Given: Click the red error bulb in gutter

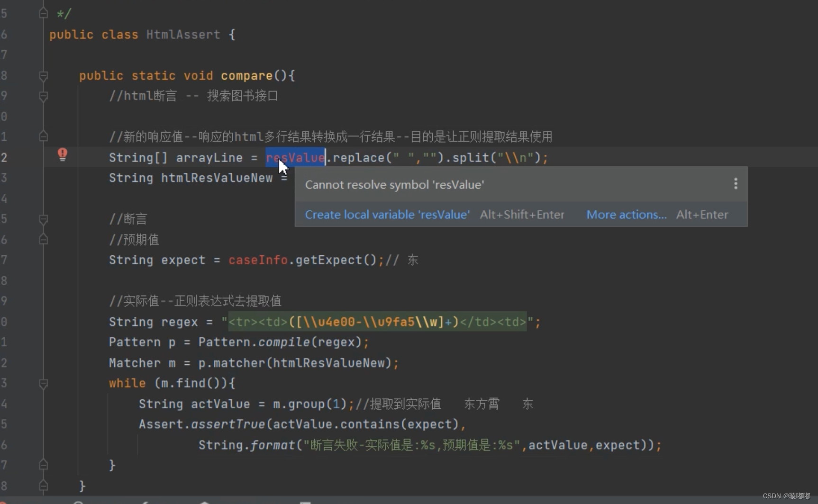Looking at the screenshot, I should [x=62, y=154].
